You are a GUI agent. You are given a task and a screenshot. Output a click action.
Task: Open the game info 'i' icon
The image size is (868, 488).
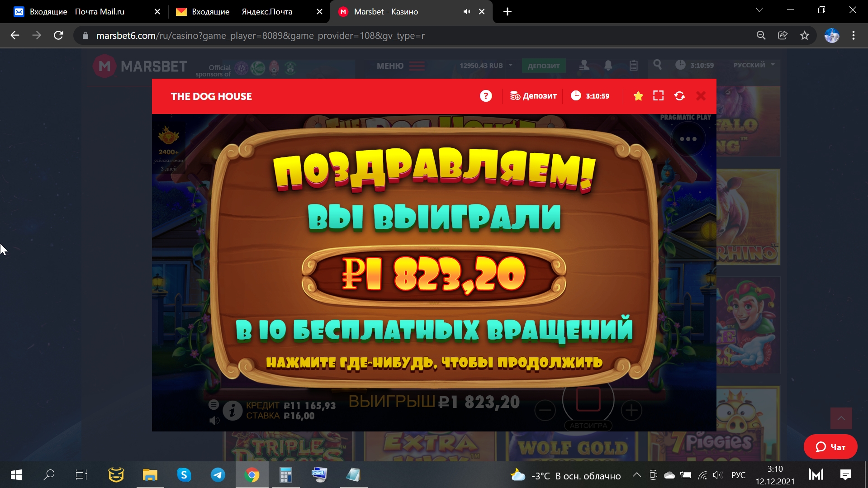coord(232,411)
